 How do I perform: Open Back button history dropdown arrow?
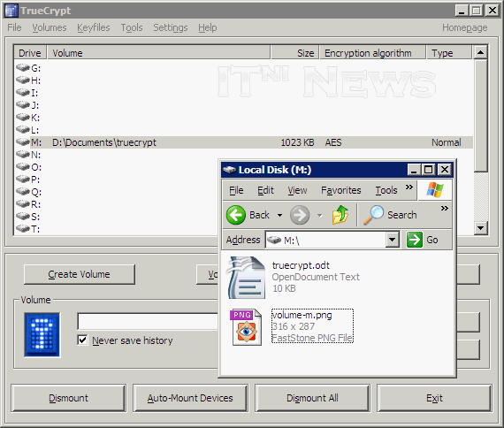[x=279, y=215]
